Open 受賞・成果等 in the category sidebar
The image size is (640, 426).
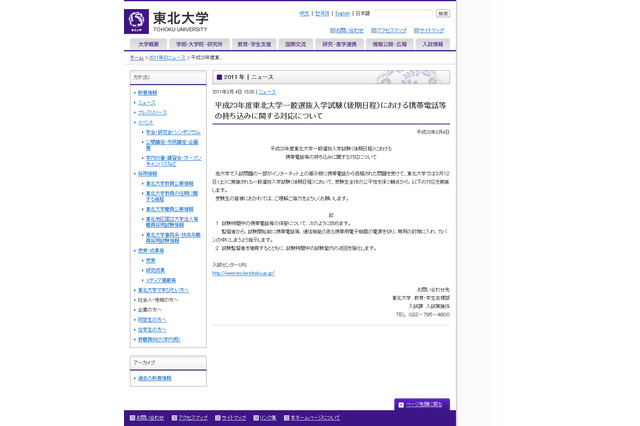[151, 251]
